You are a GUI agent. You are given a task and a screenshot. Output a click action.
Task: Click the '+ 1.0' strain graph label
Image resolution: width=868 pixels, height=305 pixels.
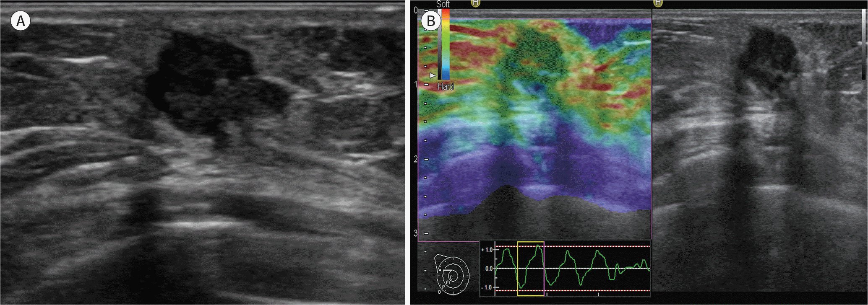487,250
